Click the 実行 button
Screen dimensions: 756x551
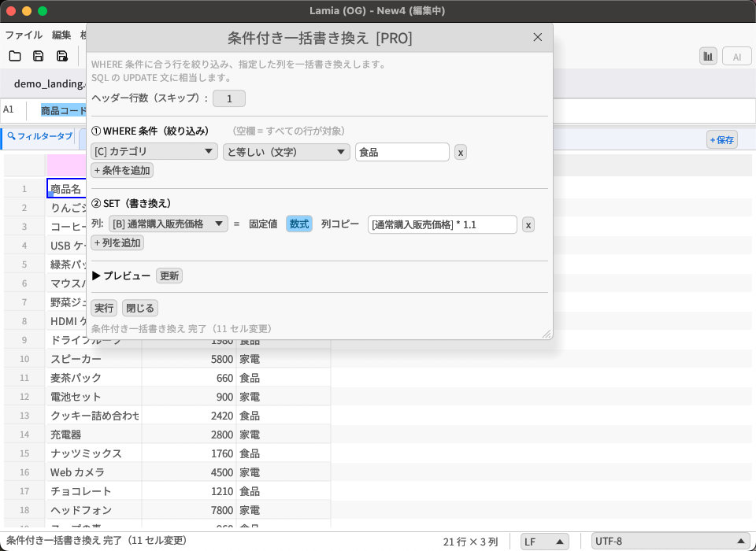pyautogui.click(x=104, y=308)
